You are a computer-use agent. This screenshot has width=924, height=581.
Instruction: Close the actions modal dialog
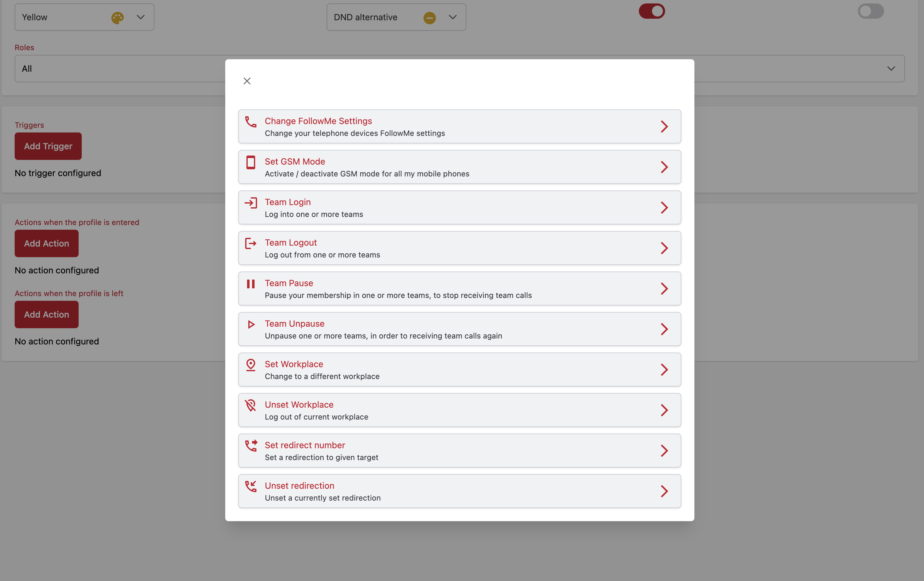247,80
